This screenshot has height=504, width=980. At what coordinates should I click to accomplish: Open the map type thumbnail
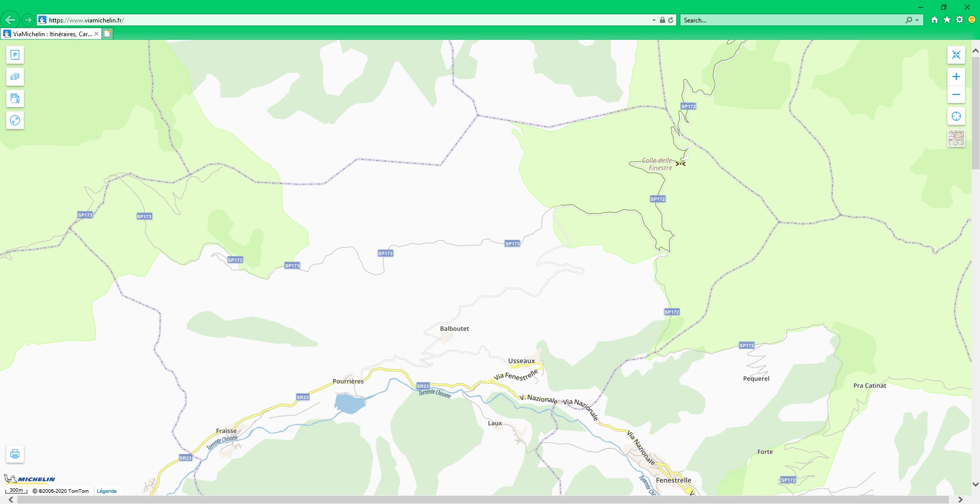pos(956,138)
